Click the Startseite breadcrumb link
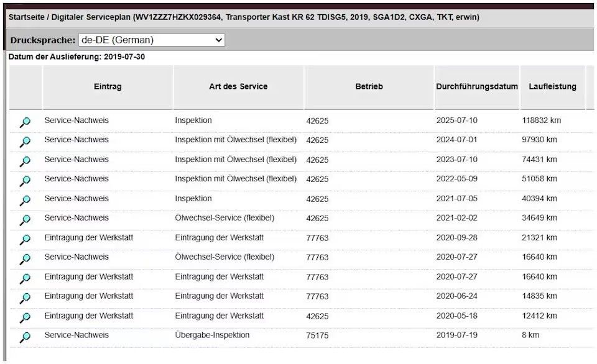Viewport: 597px width, 364px height. (x=25, y=17)
